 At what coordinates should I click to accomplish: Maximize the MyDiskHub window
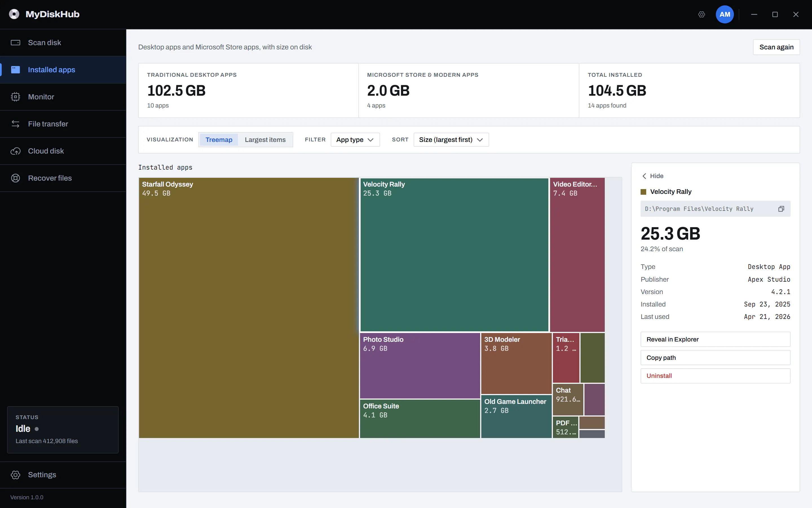click(x=775, y=14)
